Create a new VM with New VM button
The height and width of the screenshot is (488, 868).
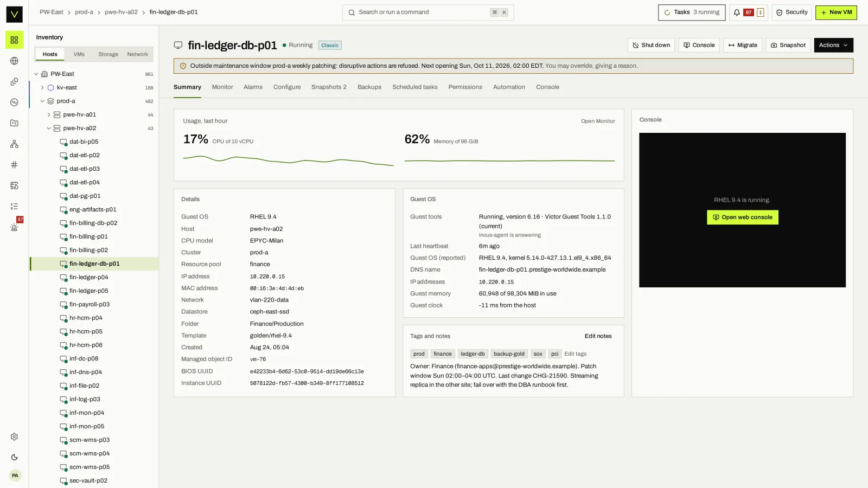pos(836,12)
